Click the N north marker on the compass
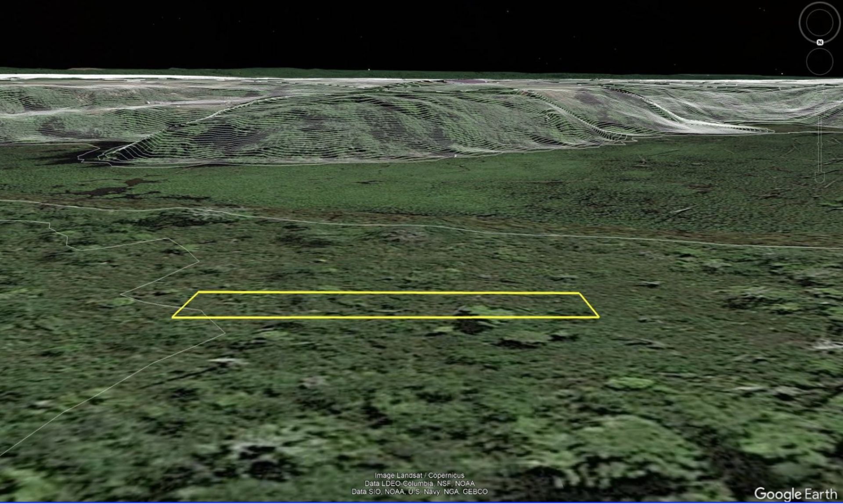The image size is (843, 504). click(820, 42)
